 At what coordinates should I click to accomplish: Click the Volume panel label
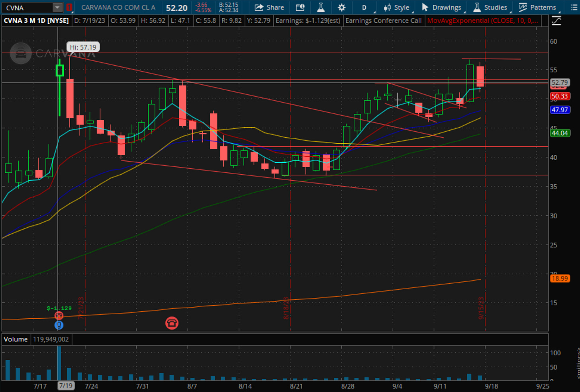(x=16, y=339)
